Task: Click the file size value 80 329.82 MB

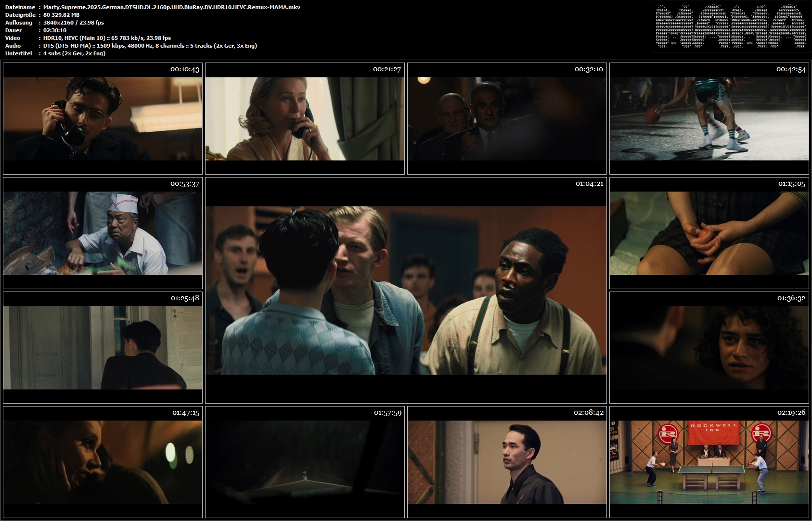Action: click(x=62, y=15)
